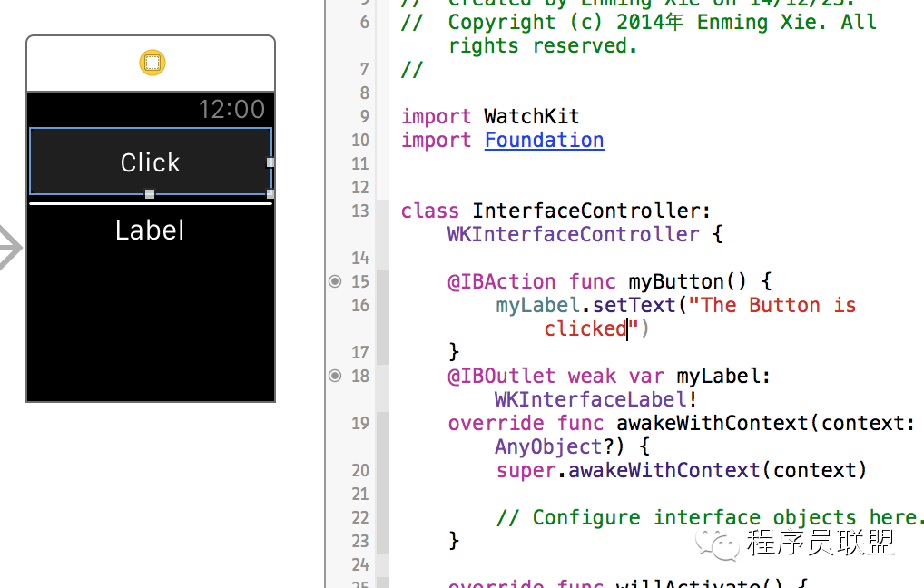Screen dimensions: 924x588
Task: Click the IBOutlet connection circle at line 18
Action: click(x=335, y=376)
